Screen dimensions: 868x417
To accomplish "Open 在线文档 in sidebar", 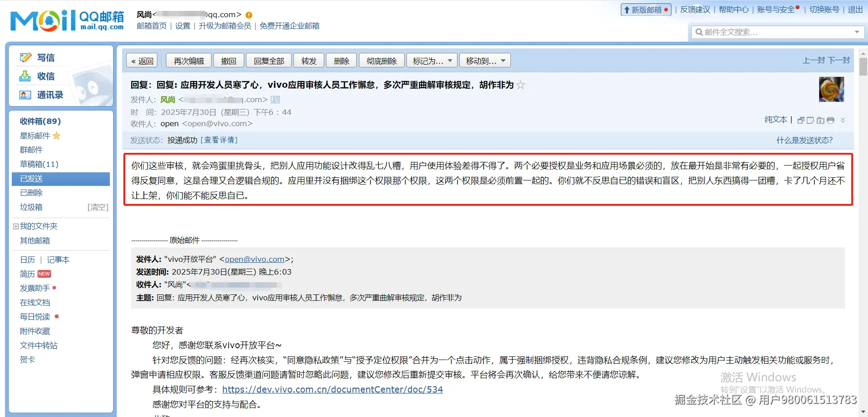I will coord(35,303).
